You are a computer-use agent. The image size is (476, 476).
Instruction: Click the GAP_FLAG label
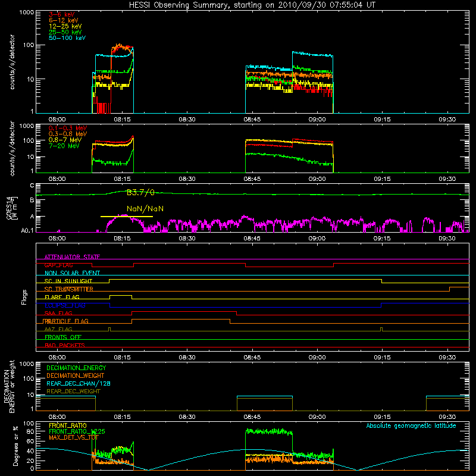pyautogui.click(x=58, y=265)
